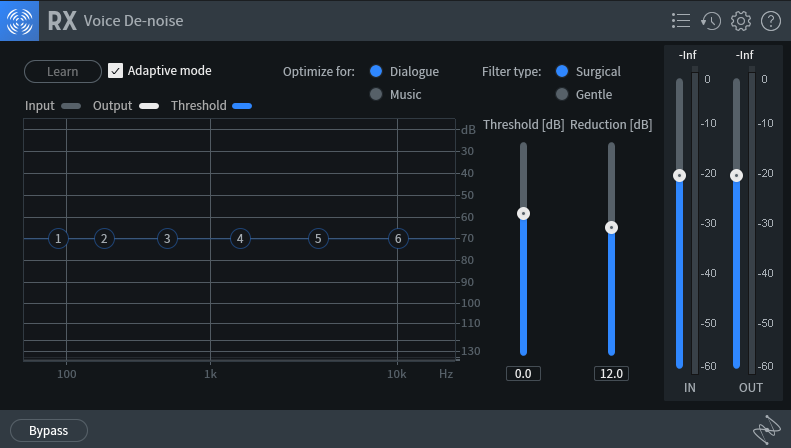Open the preset list icon
This screenshot has height=448, width=791.
click(681, 21)
